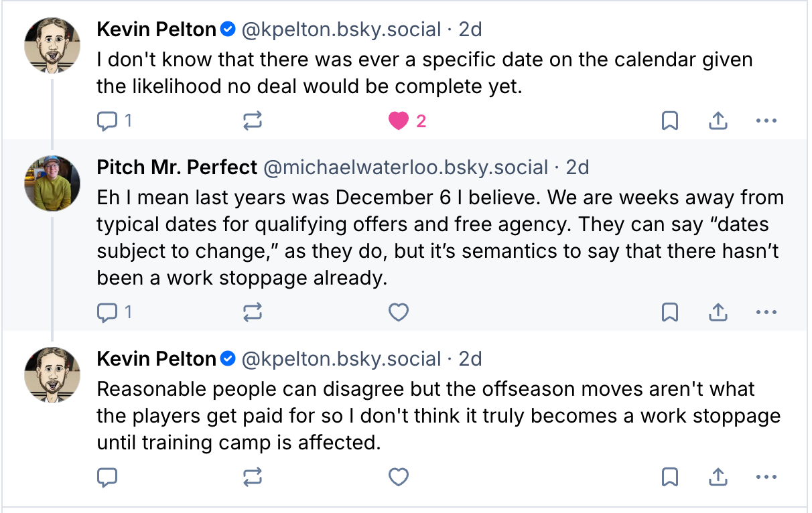
Task: Click Pitch Mr. Perfect's avatar photo
Action: 52,183
